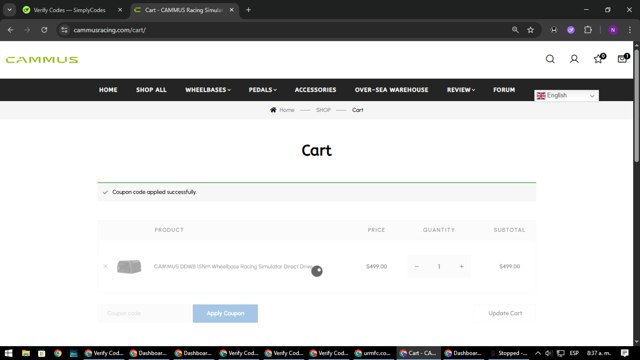Open the notification center icon
640x360 pixels.
(625, 353)
